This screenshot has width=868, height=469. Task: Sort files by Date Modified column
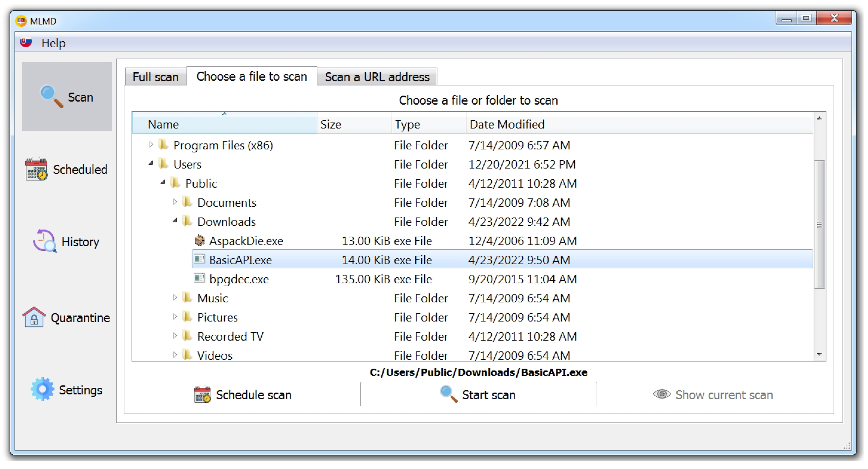click(507, 125)
